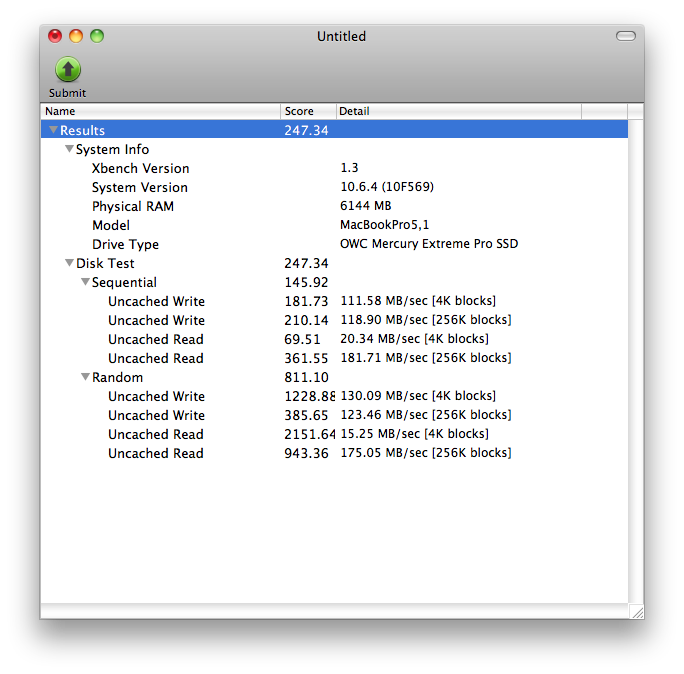
Task: Collapse the Random disclosure triangle
Action: click(85, 376)
